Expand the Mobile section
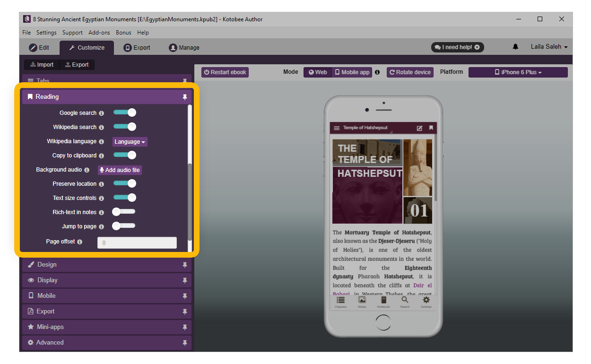The image size is (591, 364). [x=107, y=296]
